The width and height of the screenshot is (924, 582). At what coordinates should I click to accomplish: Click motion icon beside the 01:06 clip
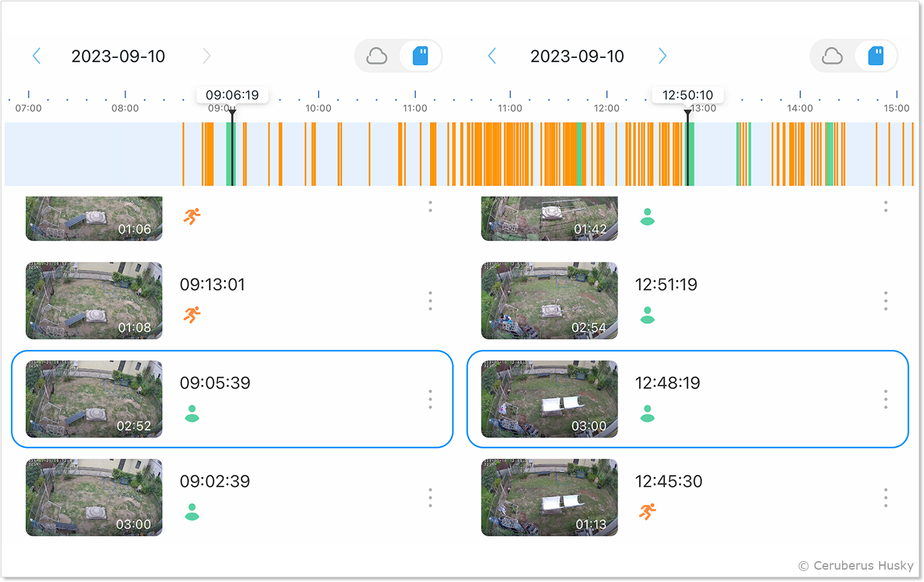tap(192, 217)
